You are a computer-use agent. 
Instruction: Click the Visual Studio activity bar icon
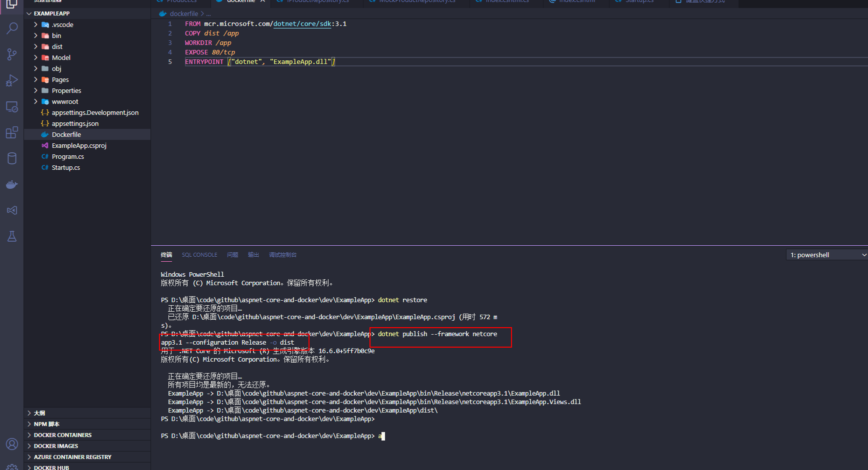(x=12, y=210)
